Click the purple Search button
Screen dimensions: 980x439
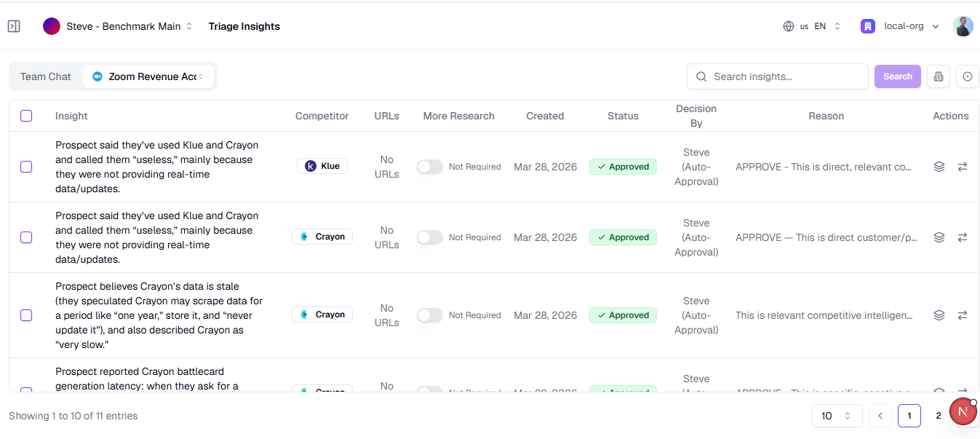point(898,76)
